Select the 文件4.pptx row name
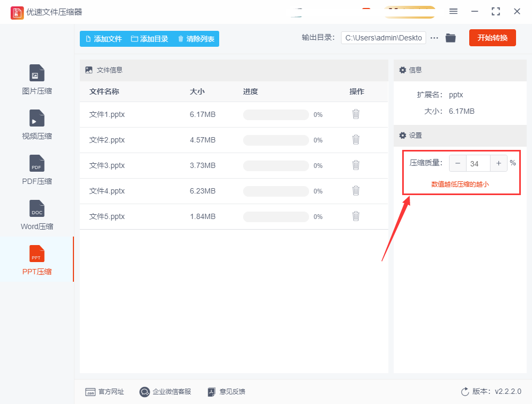The width and height of the screenshot is (532, 404). (107, 191)
